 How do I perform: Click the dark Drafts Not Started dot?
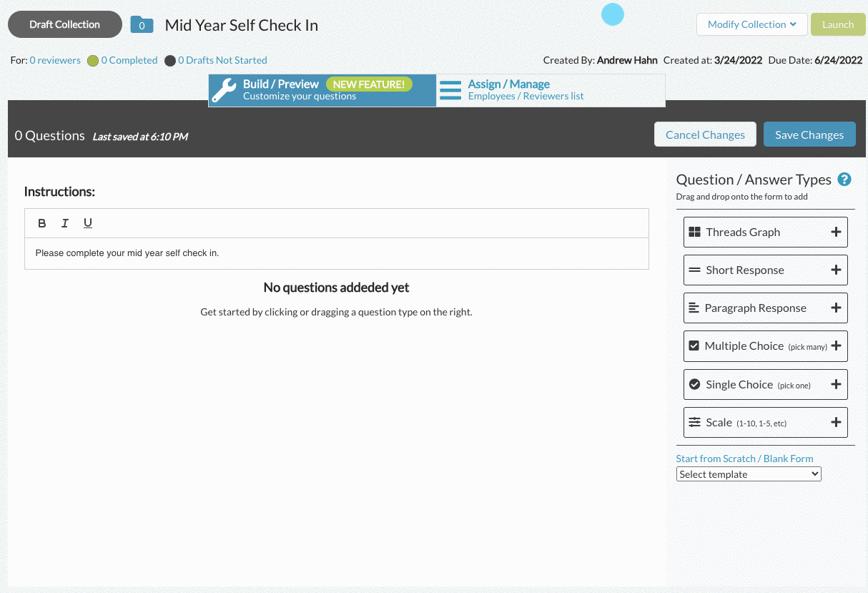point(170,61)
